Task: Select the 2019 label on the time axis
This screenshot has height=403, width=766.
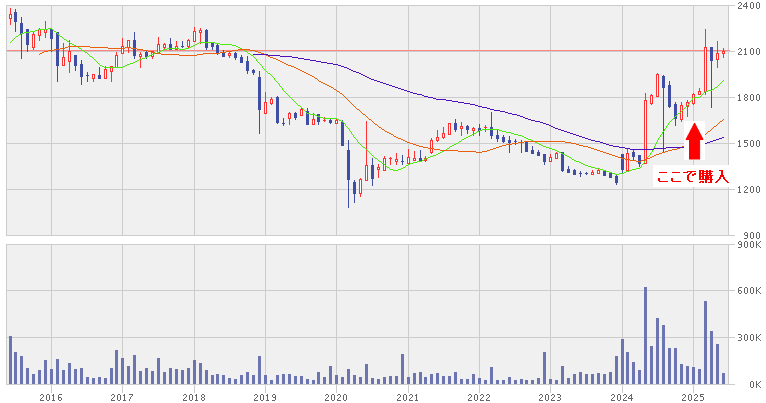Action: pos(265,398)
